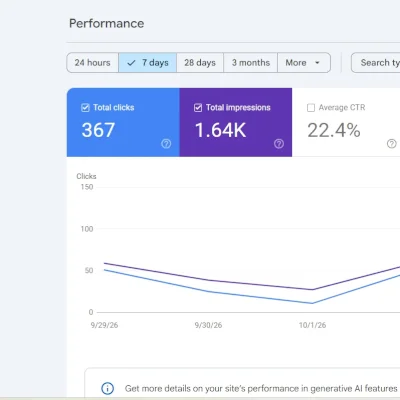
Task: Open the Search type filter
Action: tap(376, 63)
